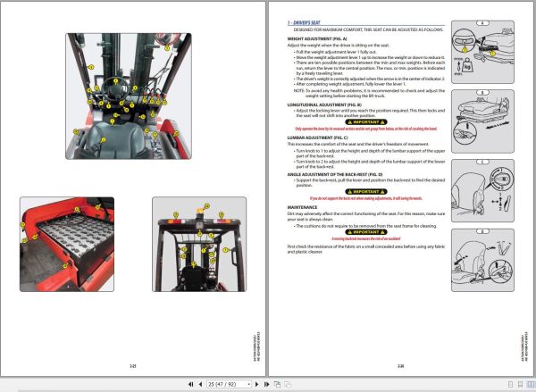Go to the next page
Image resolution: width=536 pixels, height=392 pixels.
(x=256, y=385)
